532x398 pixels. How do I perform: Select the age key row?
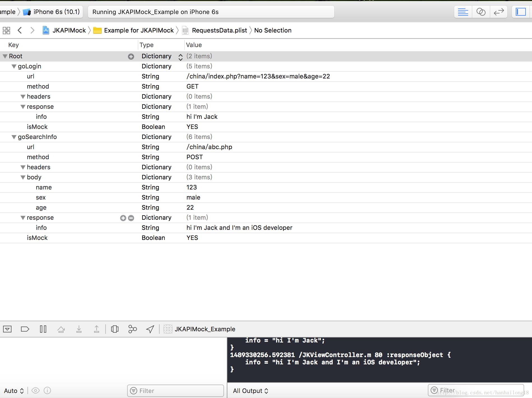click(x=41, y=207)
